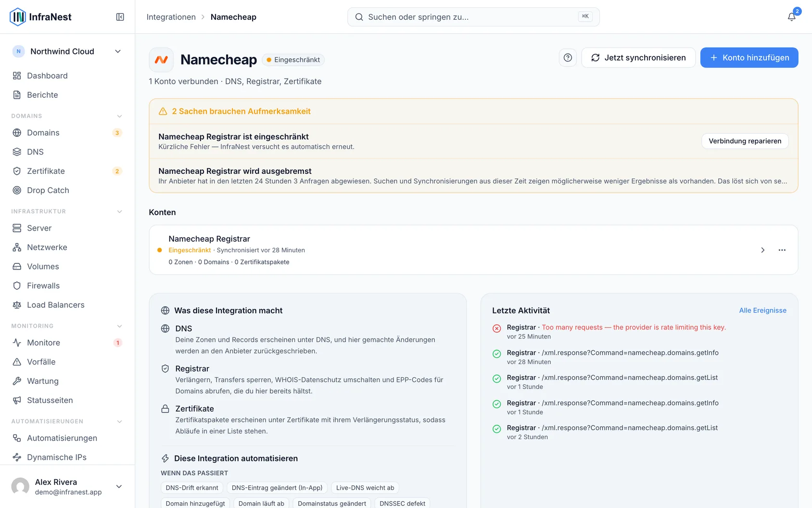The width and height of the screenshot is (812, 508).
Task: Select DNS-Eintrag geändert (In-App) chip
Action: 277,488
